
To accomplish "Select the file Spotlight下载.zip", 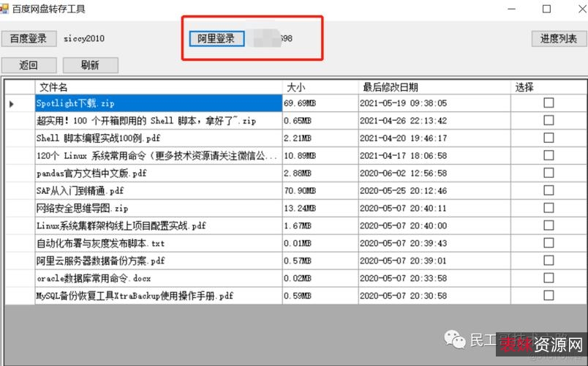I will [x=159, y=103].
